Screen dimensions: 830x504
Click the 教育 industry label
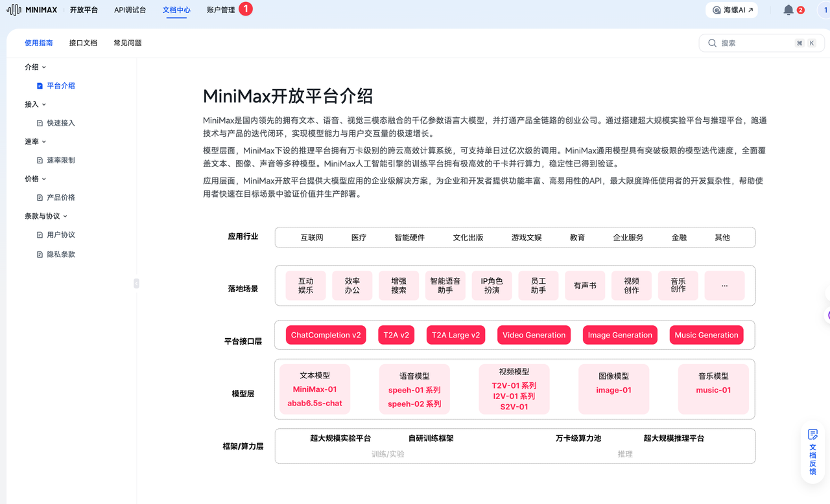click(577, 238)
